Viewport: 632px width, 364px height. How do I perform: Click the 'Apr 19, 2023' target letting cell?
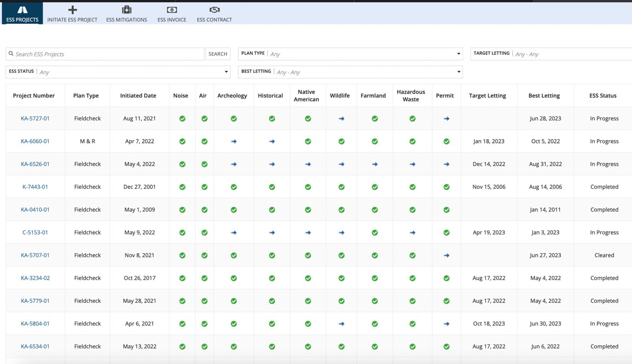pos(489,232)
